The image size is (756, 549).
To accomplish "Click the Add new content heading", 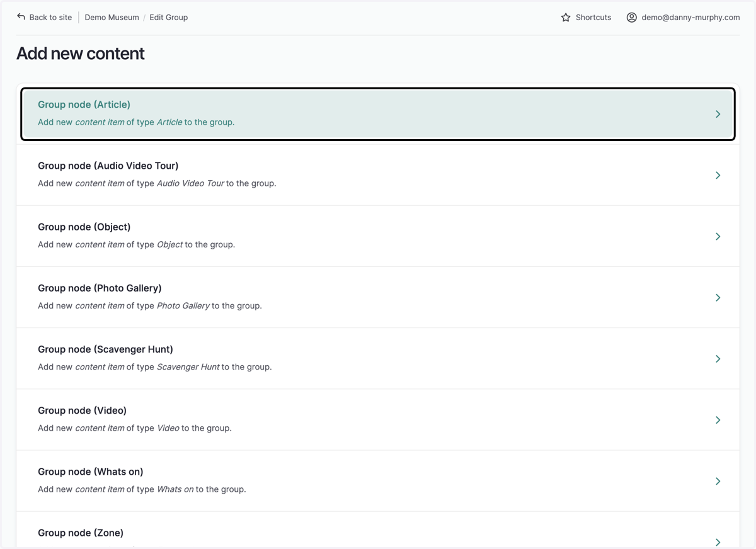I will pyautogui.click(x=81, y=54).
